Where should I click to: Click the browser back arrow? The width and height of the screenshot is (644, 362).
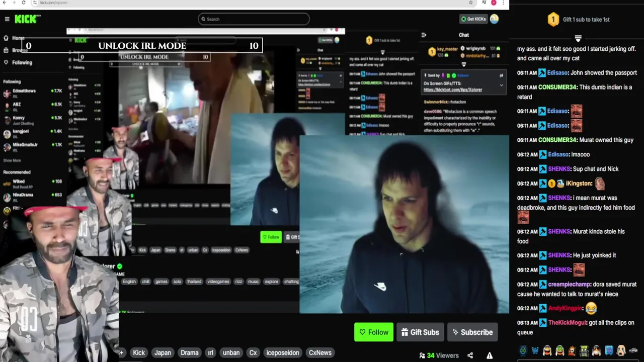(x=5, y=3)
